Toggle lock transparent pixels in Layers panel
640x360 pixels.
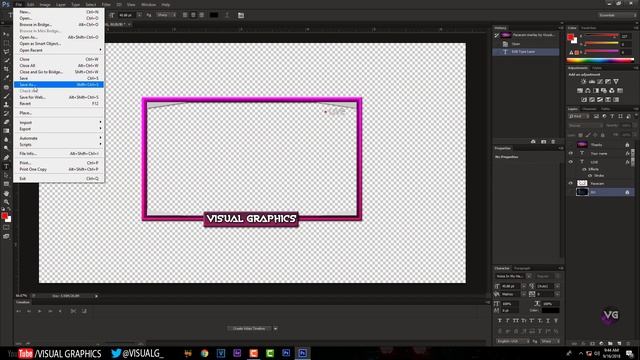[580, 135]
